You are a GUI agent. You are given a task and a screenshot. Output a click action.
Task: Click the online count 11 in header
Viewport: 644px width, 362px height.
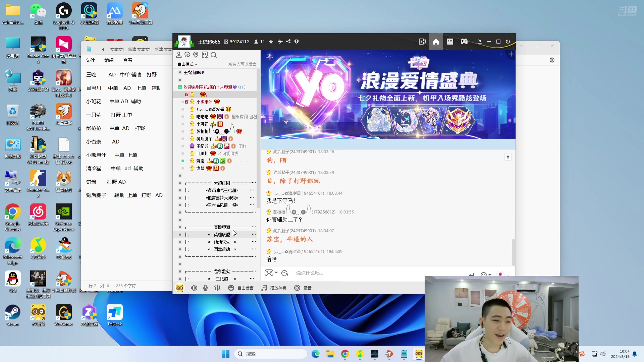(x=260, y=42)
